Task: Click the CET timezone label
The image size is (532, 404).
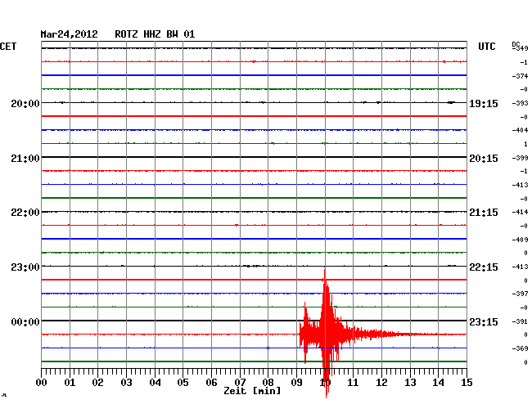Action: coord(8,47)
